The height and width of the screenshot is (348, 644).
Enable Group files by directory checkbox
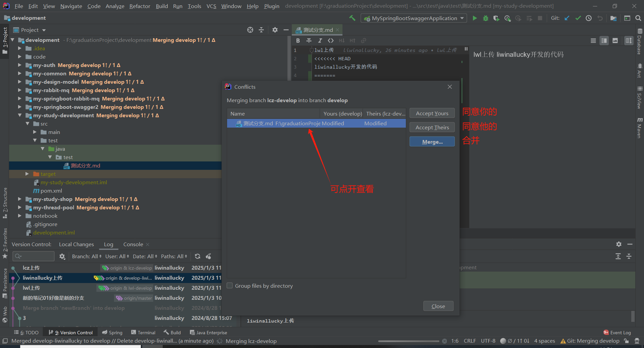230,286
